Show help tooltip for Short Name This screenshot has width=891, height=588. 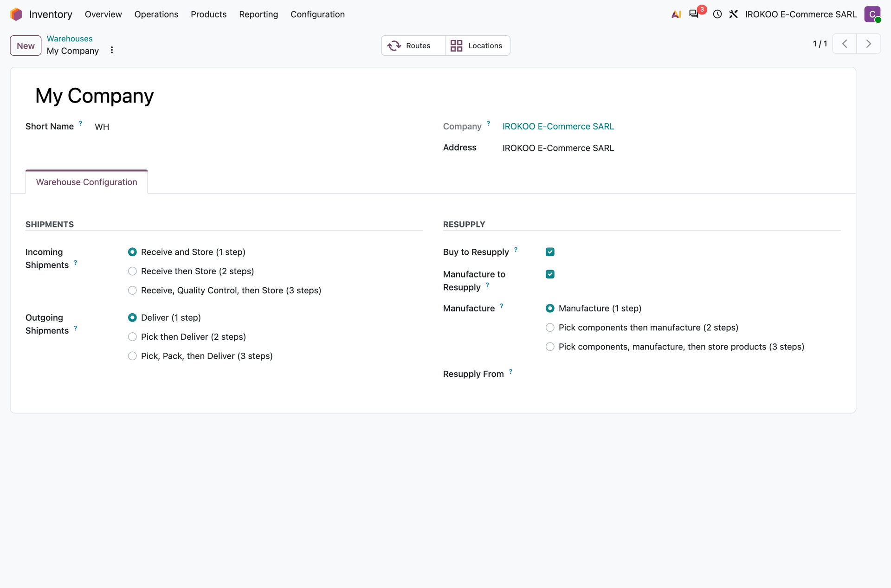[x=80, y=123]
